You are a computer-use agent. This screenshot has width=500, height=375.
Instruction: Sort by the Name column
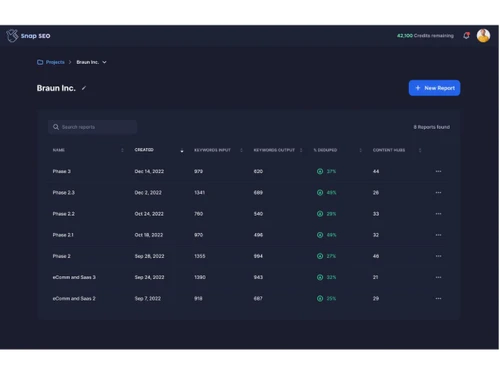(x=122, y=150)
